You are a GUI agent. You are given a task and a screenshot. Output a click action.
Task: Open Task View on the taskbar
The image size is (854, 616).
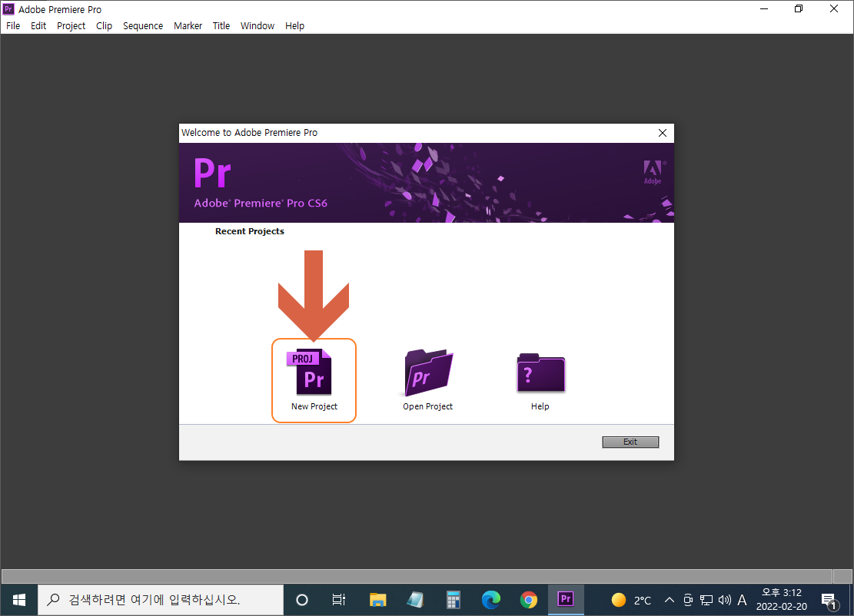[x=339, y=600]
